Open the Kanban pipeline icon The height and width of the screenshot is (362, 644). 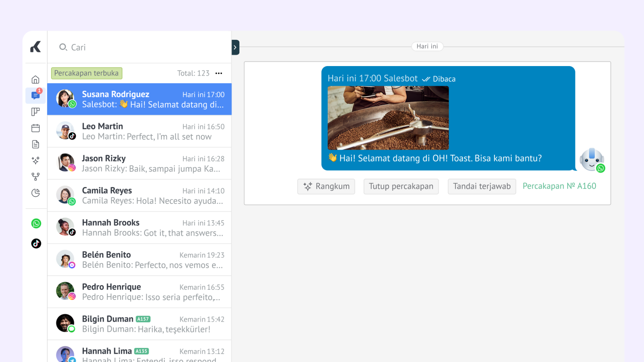pos(35,112)
